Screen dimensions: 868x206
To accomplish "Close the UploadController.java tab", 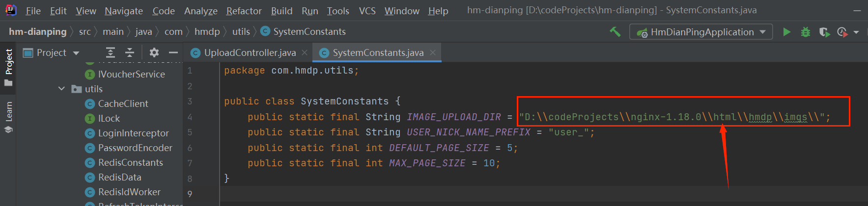I will pyautogui.click(x=305, y=52).
